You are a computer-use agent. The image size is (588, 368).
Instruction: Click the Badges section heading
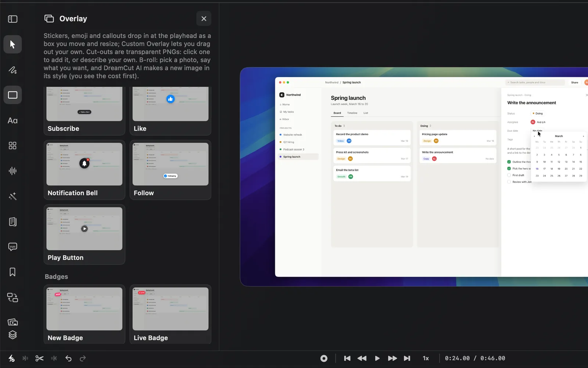pos(56,276)
